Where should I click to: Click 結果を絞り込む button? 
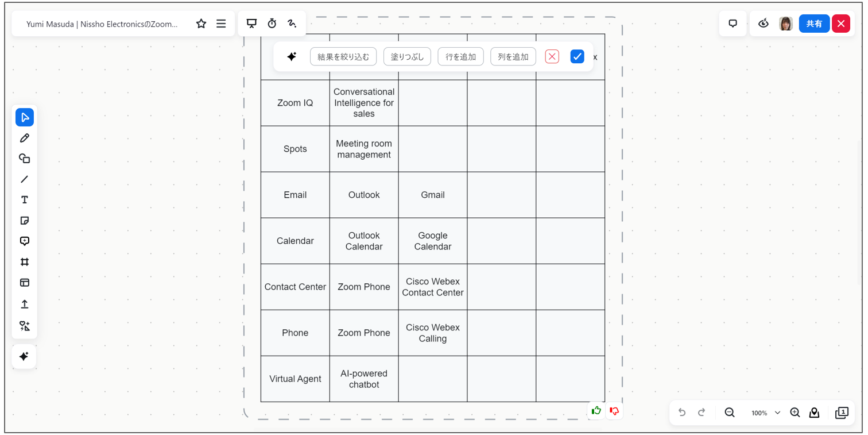[x=343, y=56]
